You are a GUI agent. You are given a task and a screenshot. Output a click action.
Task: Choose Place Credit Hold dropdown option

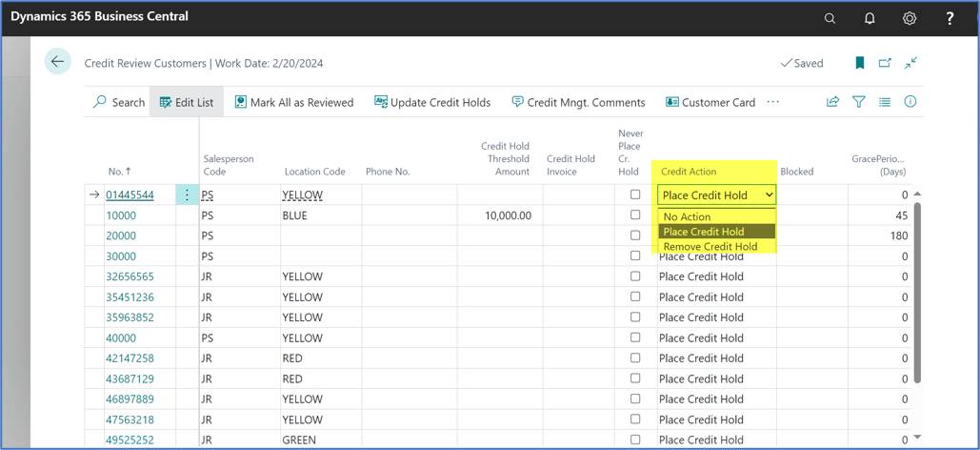point(717,232)
